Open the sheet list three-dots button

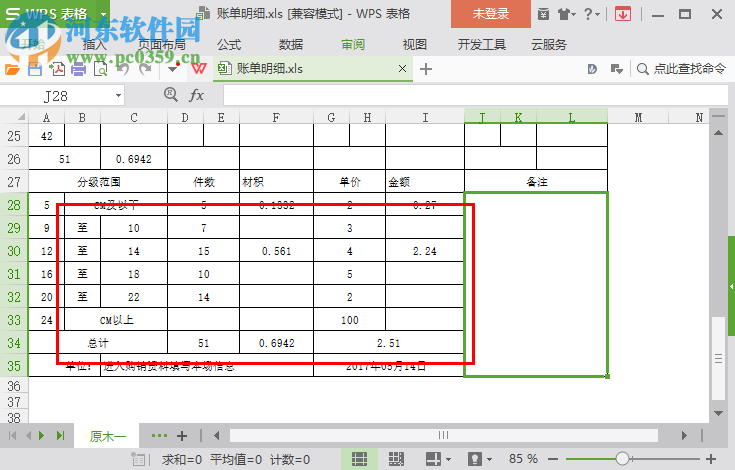tap(159, 436)
